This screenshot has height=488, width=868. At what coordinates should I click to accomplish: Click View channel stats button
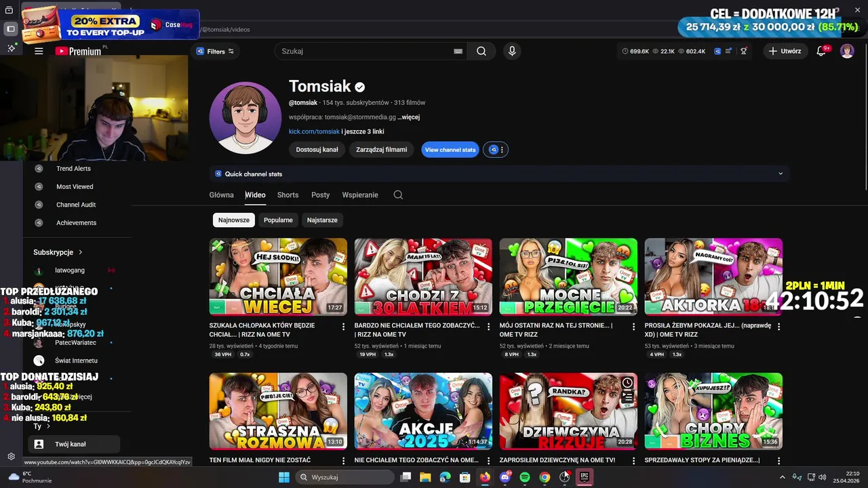coord(450,150)
